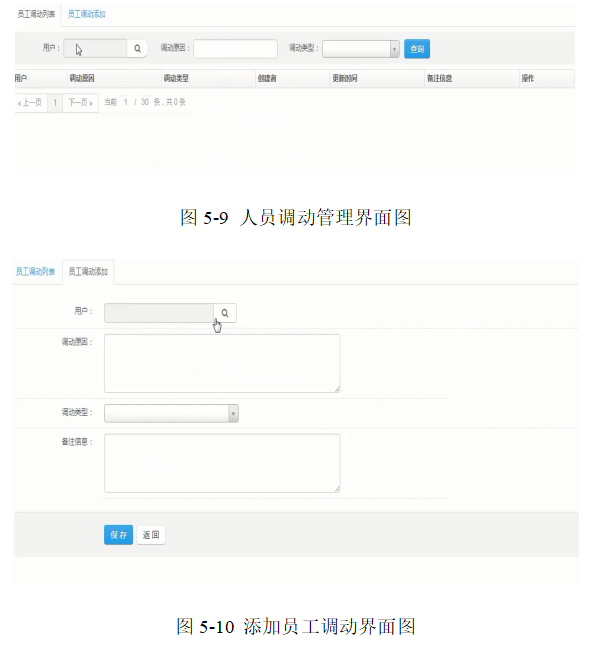This screenshot has height=647, width=597.
Task: Focus the 调动原因 input in the query bar
Action: pyautogui.click(x=235, y=49)
